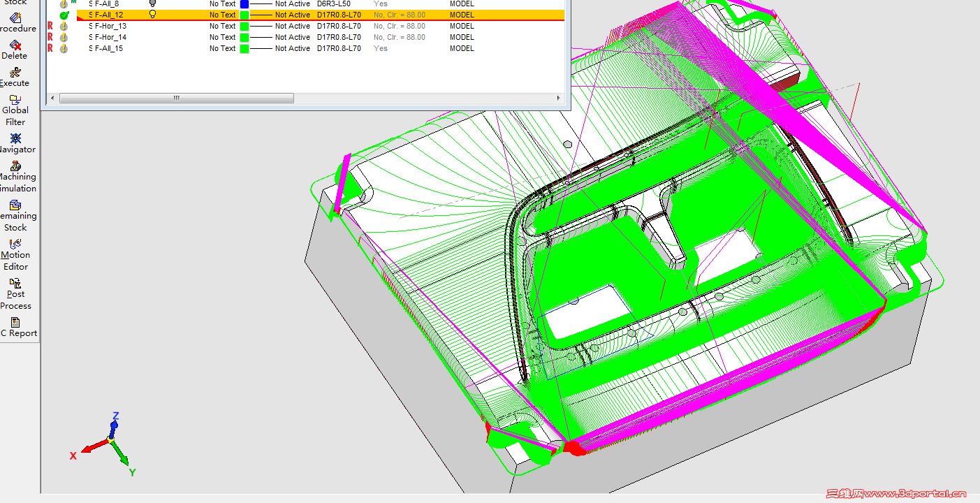The width and height of the screenshot is (980, 503).
Task: Pick the green color swatch of F-Hor_14
Action: tap(244, 37)
